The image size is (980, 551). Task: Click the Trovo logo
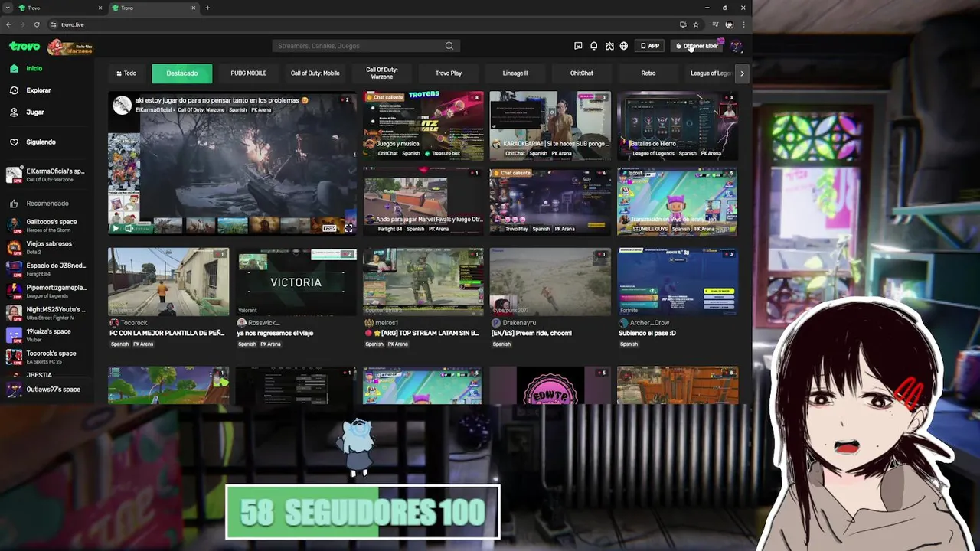click(x=24, y=46)
